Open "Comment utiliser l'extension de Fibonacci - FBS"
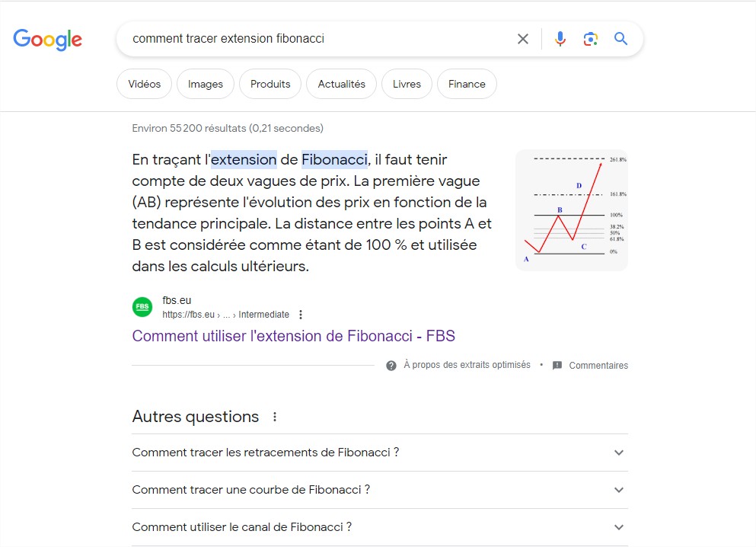Screen dimensions: 756x547 tap(293, 336)
